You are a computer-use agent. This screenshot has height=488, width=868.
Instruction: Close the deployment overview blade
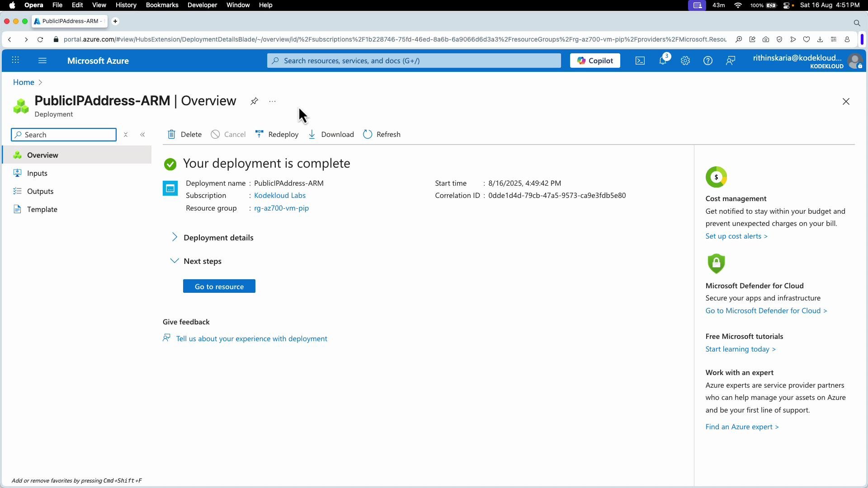[846, 102]
